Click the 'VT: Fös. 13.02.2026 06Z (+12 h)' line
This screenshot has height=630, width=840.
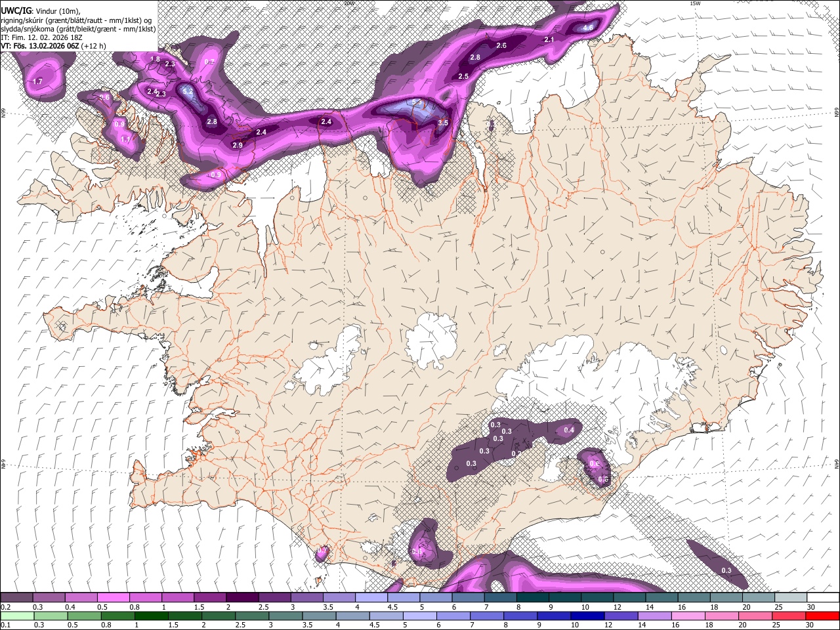[54, 46]
